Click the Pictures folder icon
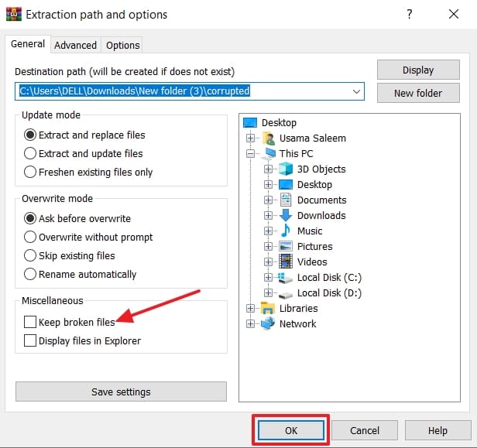Image resolution: width=477 pixels, height=448 pixels. (x=286, y=246)
